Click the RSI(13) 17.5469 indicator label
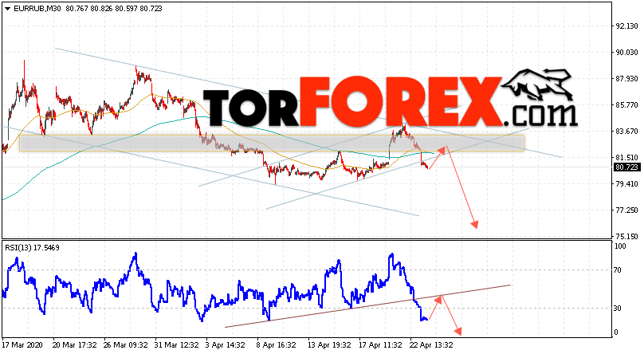Screen dimensions: 644x354 [32, 248]
